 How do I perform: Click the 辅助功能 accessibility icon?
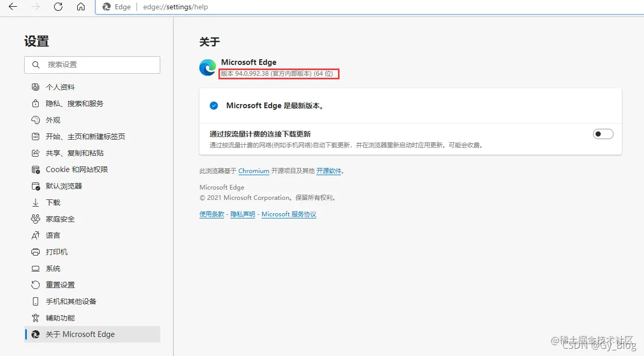click(36, 318)
